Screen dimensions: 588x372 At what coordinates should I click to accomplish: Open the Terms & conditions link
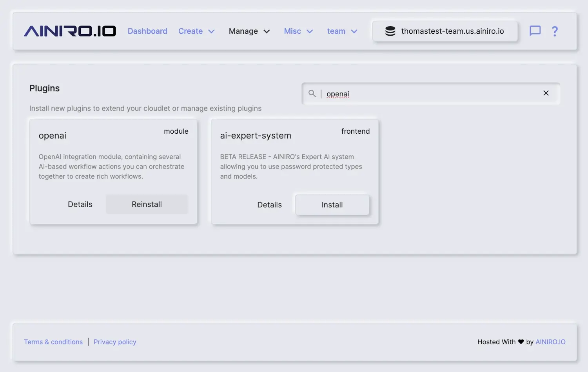coord(53,342)
